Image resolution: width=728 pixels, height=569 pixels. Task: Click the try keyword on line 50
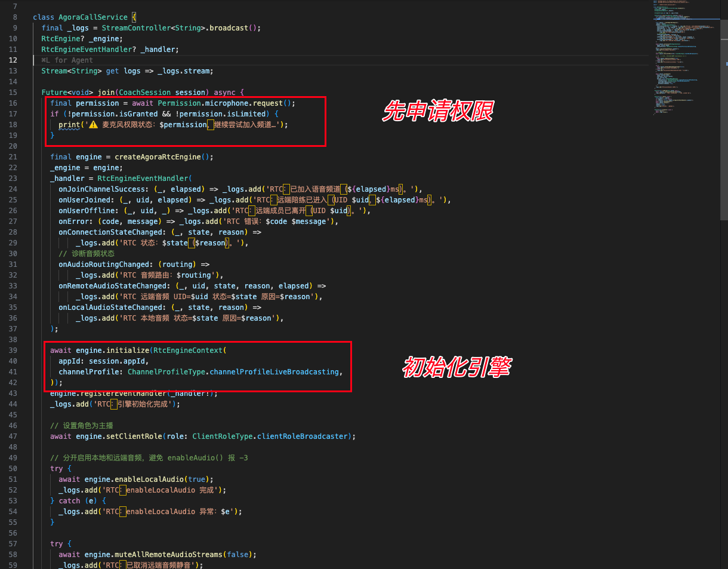57,469
